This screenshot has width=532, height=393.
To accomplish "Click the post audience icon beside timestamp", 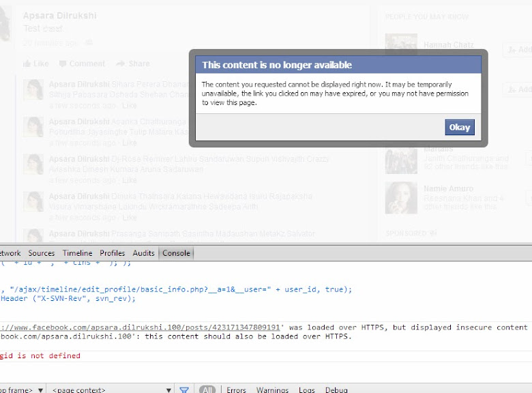I will 89,42.
